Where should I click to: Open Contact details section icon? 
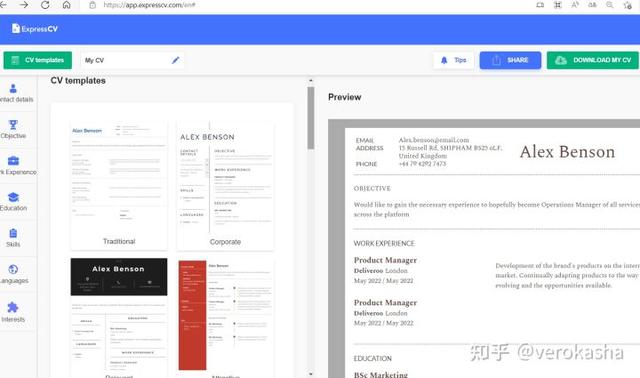click(13, 88)
